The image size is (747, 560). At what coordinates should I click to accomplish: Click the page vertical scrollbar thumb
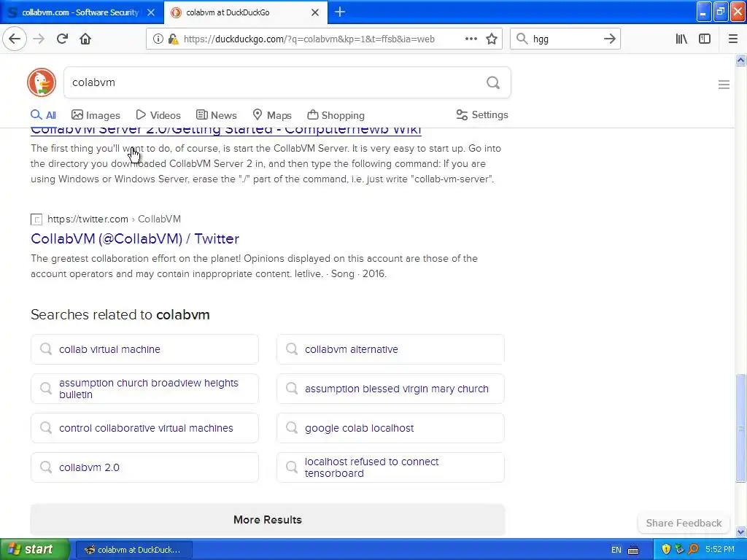point(741,427)
